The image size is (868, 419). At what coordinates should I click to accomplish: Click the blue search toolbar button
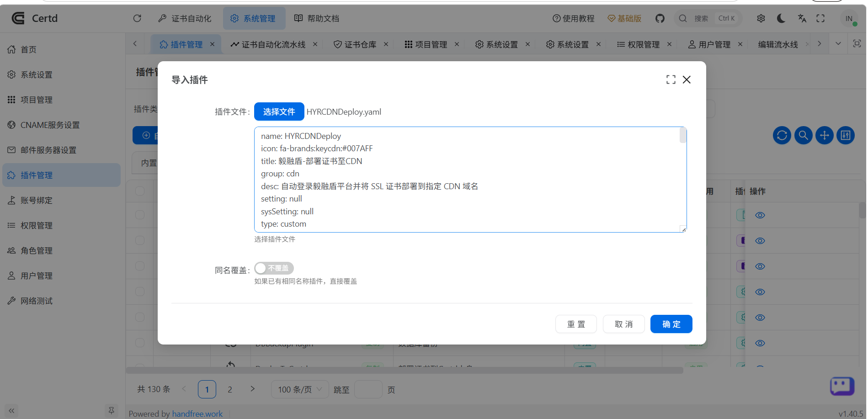click(803, 135)
